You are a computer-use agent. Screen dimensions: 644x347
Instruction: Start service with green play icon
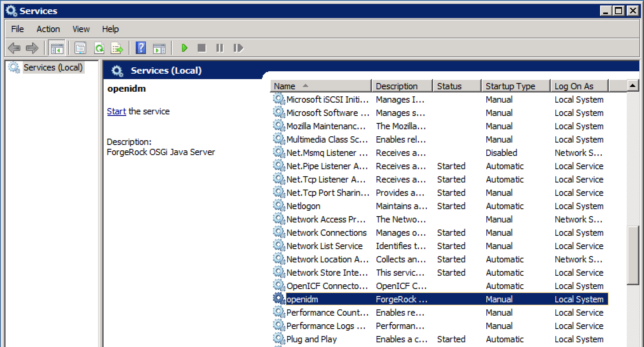click(x=184, y=48)
